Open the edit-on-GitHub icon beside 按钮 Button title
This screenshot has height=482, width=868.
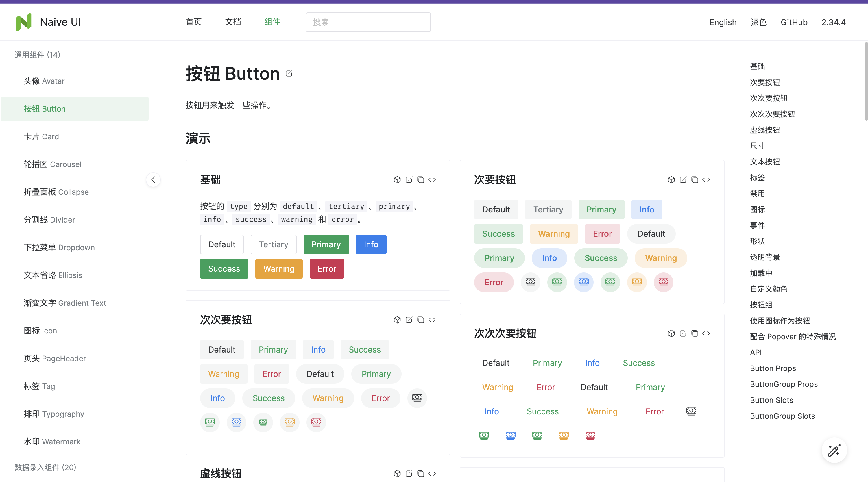coord(289,73)
